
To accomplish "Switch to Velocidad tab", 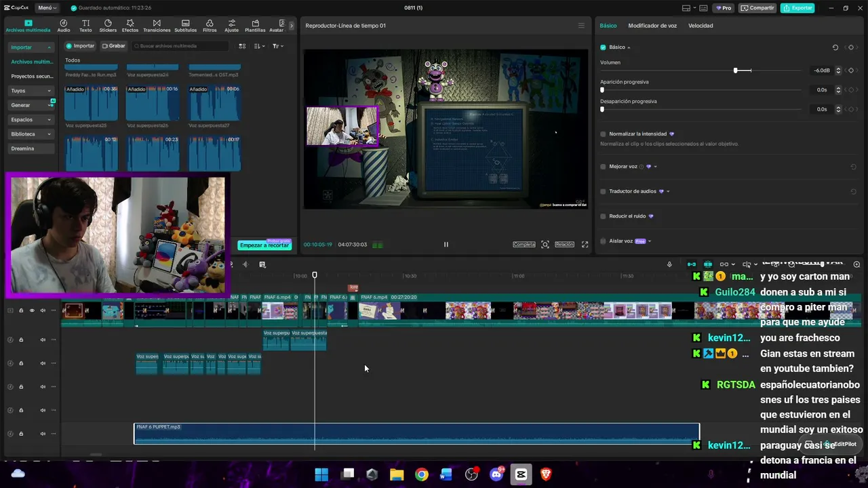I will 701,26.
